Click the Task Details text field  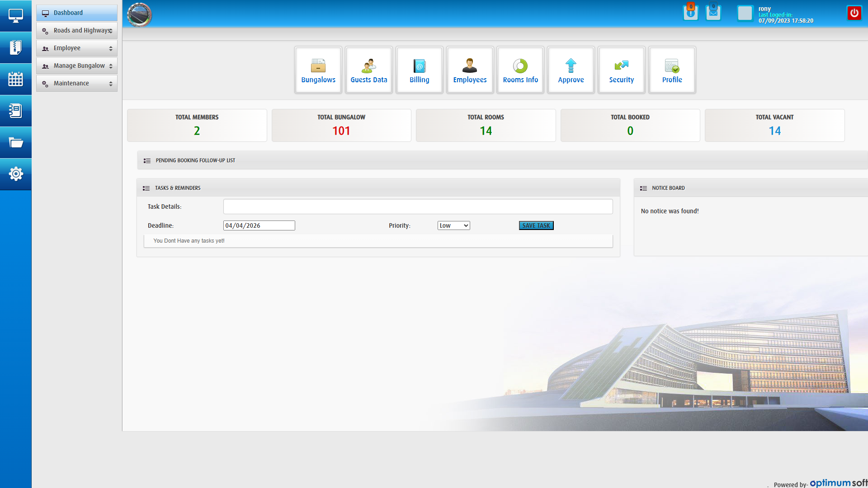pyautogui.click(x=418, y=206)
